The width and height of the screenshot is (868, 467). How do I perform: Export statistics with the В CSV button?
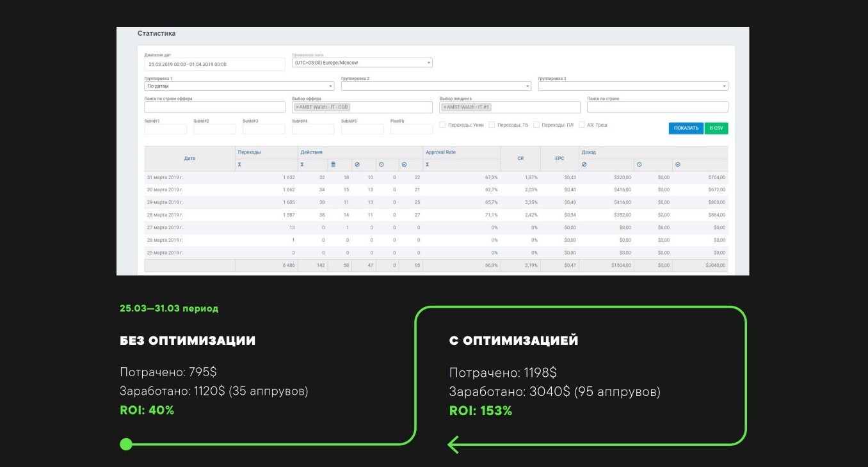pos(716,128)
